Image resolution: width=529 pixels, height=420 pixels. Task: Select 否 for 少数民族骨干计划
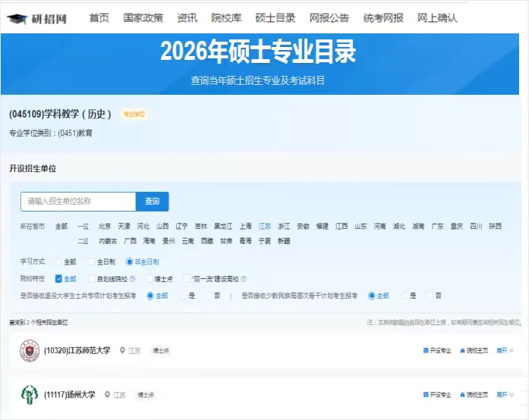430,296
